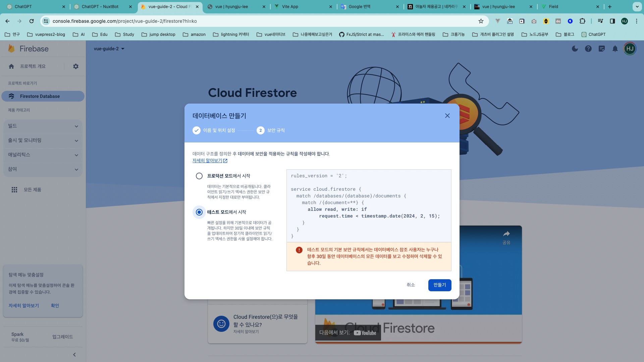Switch to the Google 번역 tab
Screen dimensions: 644x362
[x=370, y=6]
